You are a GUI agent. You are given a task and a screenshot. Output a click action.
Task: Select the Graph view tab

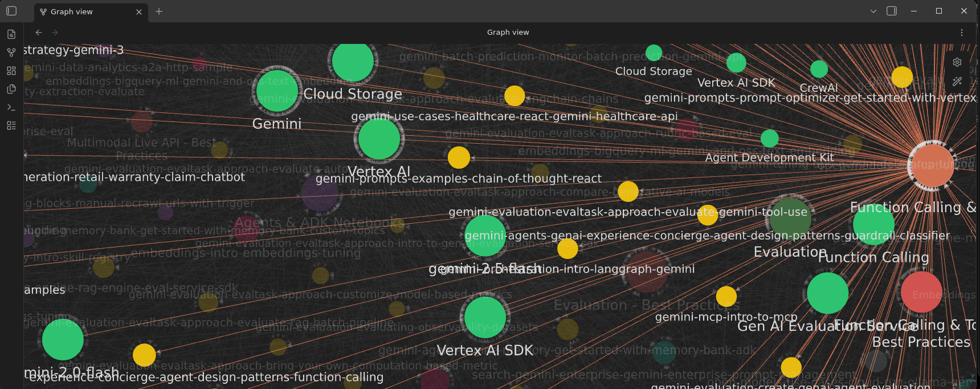click(91, 11)
